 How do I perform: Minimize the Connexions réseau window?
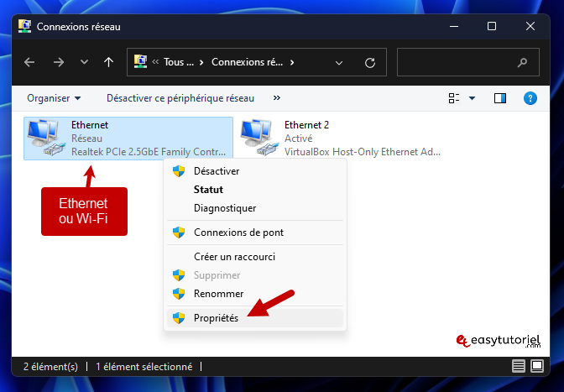[x=454, y=26]
